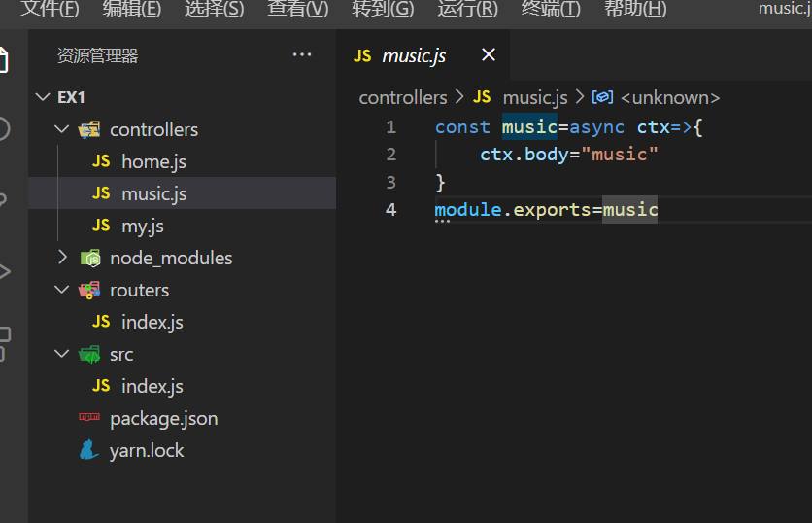812x523 pixels.
Task: Click the JS icon in the music.js tab
Action: pos(362,55)
